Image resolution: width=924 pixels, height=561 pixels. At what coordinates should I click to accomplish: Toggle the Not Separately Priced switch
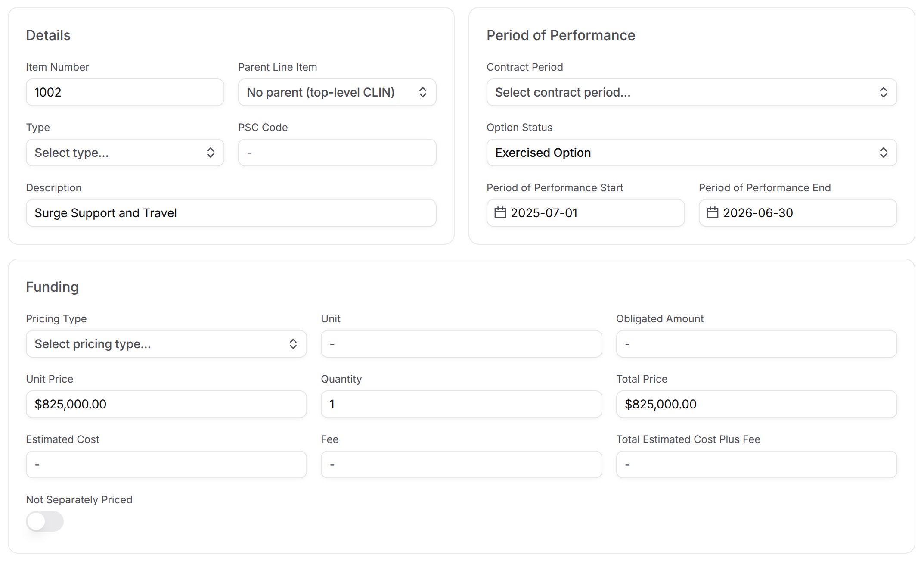pyautogui.click(x=45, y=521)
